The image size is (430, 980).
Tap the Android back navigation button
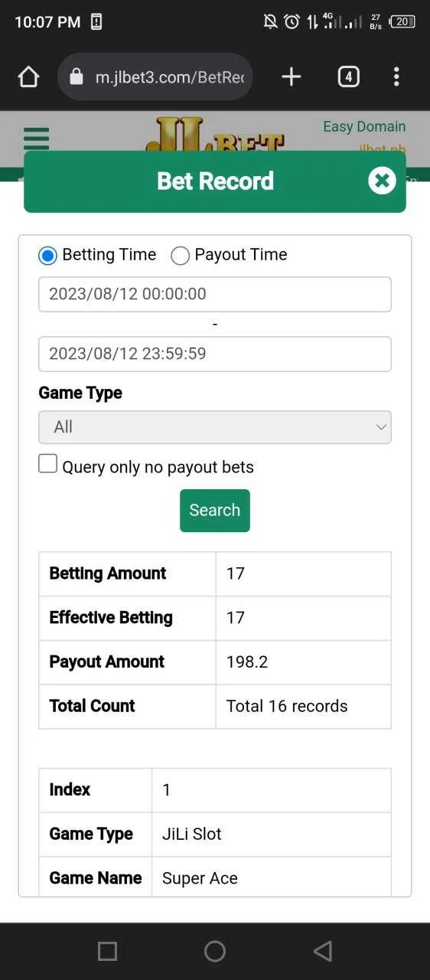pyautogui.click(x=323, y=951)
